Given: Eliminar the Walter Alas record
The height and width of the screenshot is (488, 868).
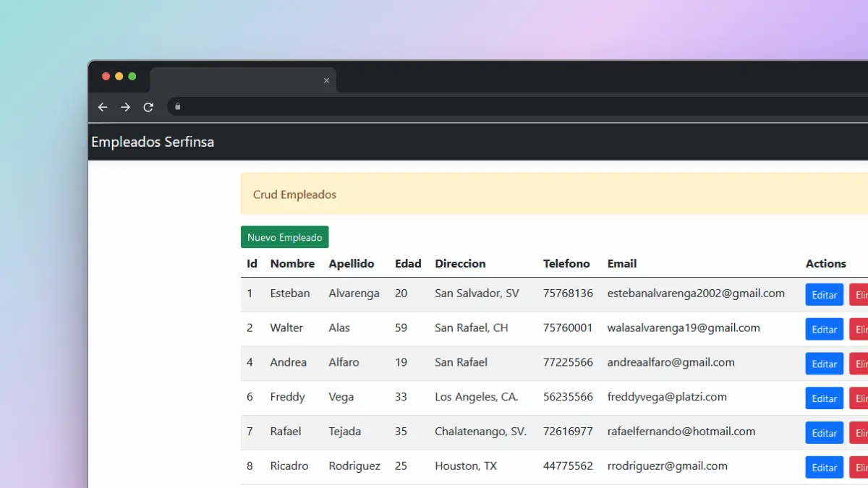Looking at the screenshot, I should [x=861, y=329].
